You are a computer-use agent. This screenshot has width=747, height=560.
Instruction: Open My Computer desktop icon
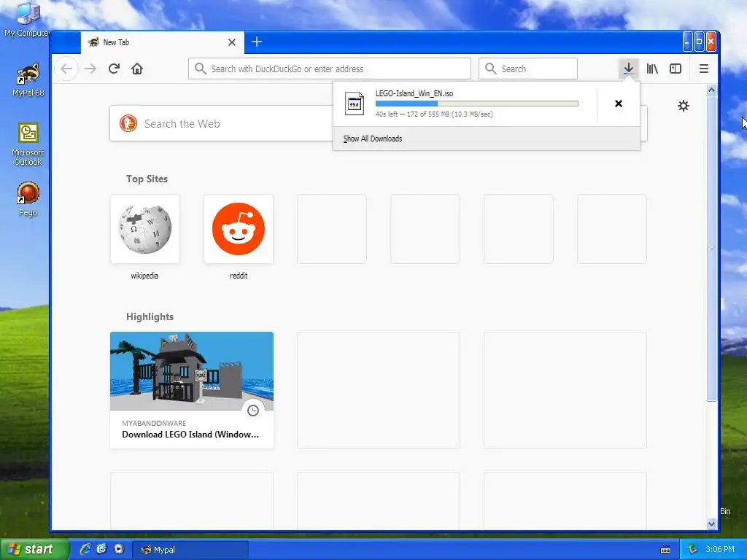tap(28, 20)
